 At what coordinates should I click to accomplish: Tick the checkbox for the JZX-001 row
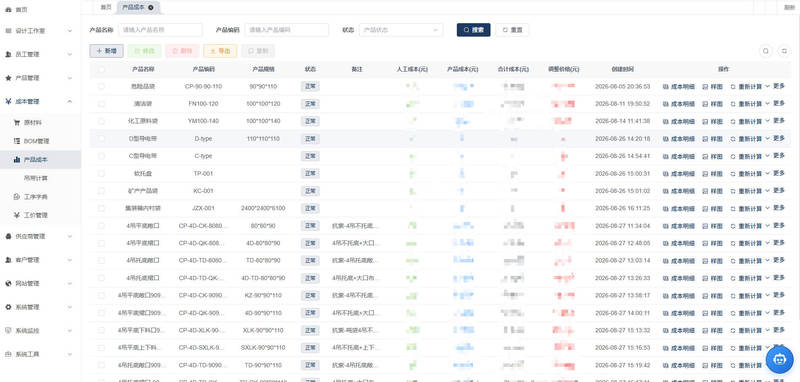tap(101, 208)
